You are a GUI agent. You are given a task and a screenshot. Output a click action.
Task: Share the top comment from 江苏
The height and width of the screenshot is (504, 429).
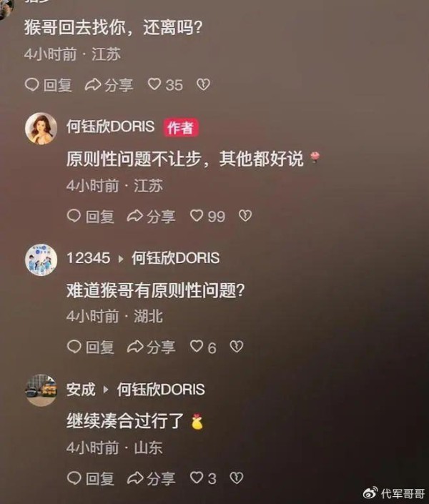[109, 85]
